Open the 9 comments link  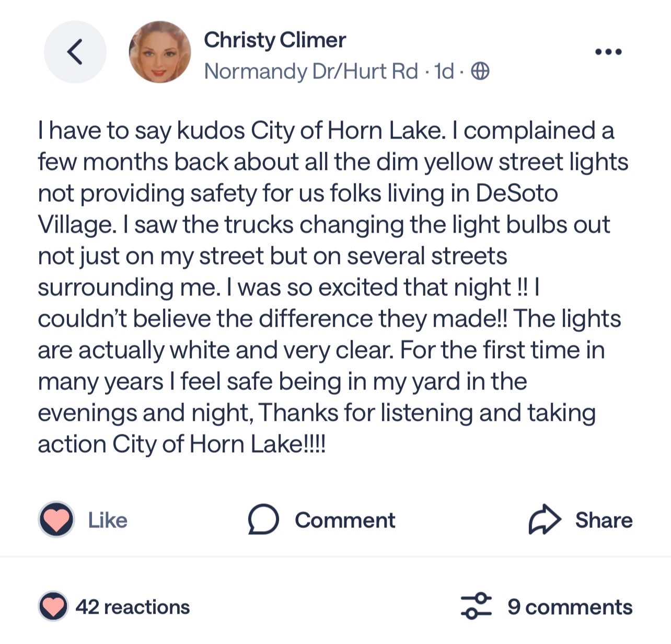(x=570, y=607)
